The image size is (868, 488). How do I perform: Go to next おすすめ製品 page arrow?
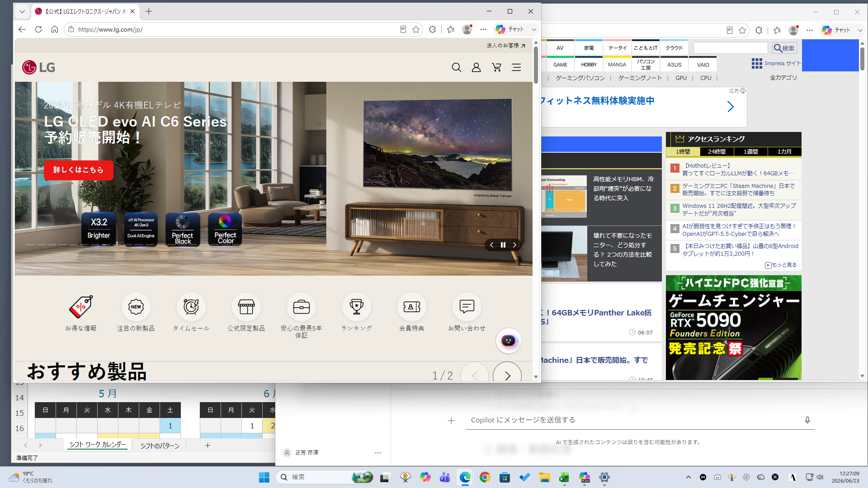click(507, 375)
